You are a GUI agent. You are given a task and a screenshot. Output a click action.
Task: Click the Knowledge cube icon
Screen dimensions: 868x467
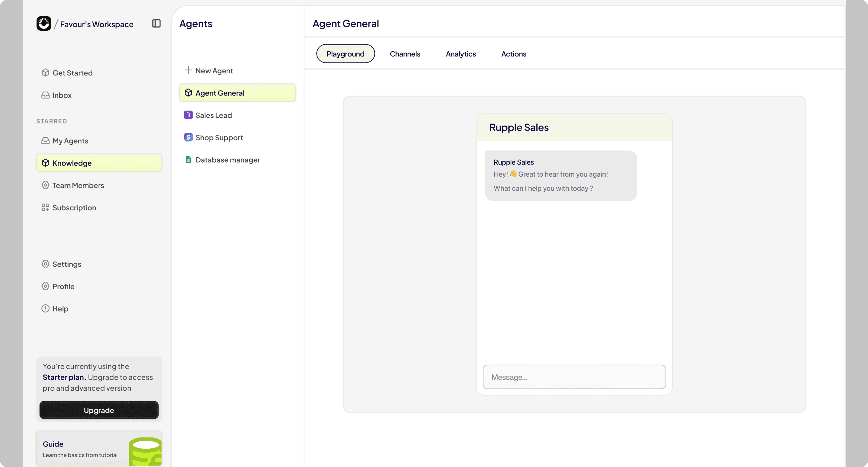point(45,163)
